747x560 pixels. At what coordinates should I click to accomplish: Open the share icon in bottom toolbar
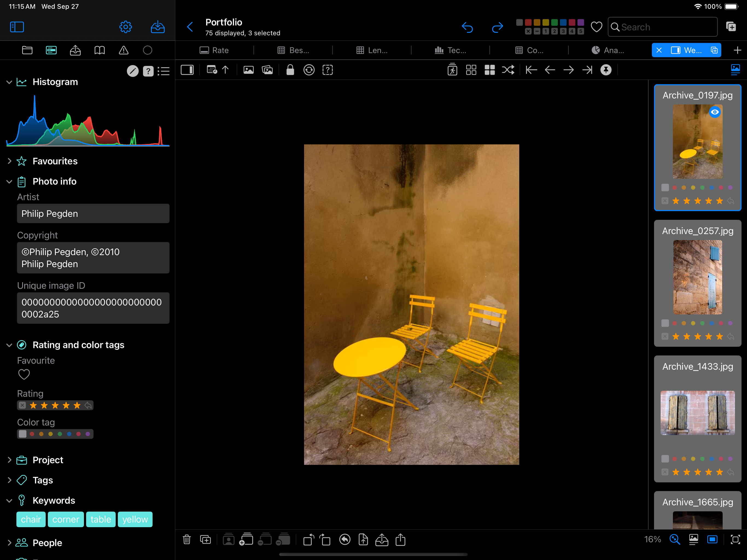401,539
